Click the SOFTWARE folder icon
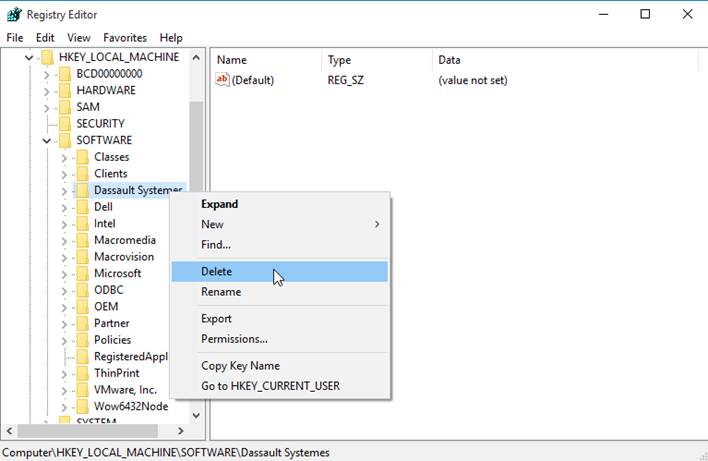708x461 pixels. pyautogui.click(x=65, y=140)
